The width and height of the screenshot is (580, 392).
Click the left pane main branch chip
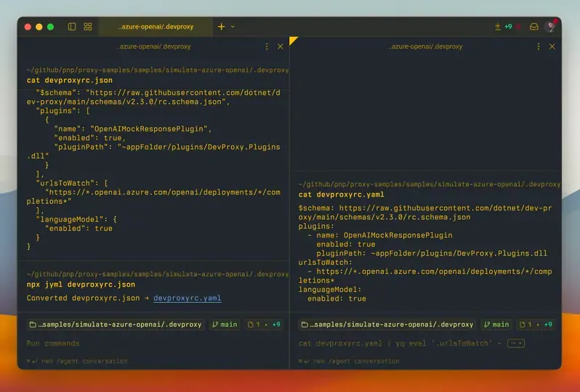(225, 324)
